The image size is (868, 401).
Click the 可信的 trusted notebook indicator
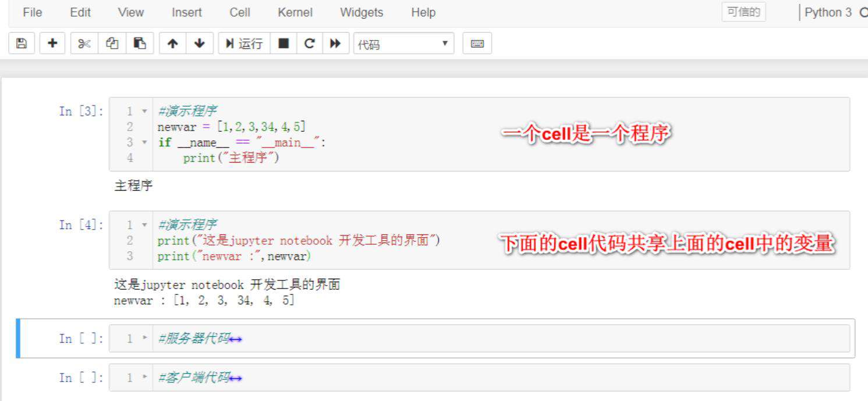(743, 12)
